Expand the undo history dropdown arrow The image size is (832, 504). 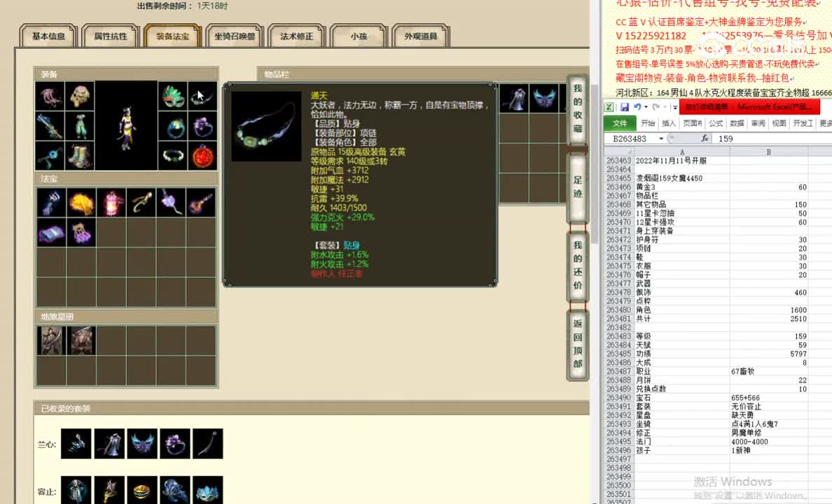click(x=646, y=107)
